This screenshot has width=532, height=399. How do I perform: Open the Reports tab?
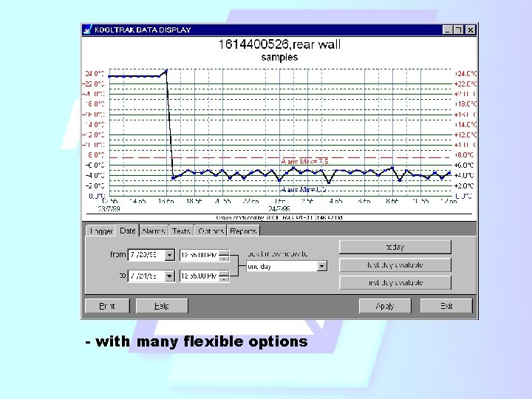tap(243, 231)
